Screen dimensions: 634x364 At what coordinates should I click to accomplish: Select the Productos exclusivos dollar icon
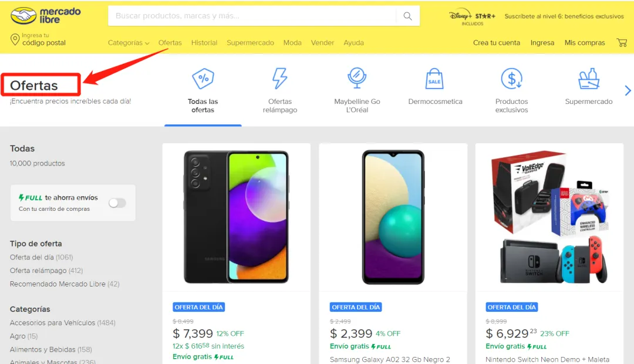(x=512, y=79)
